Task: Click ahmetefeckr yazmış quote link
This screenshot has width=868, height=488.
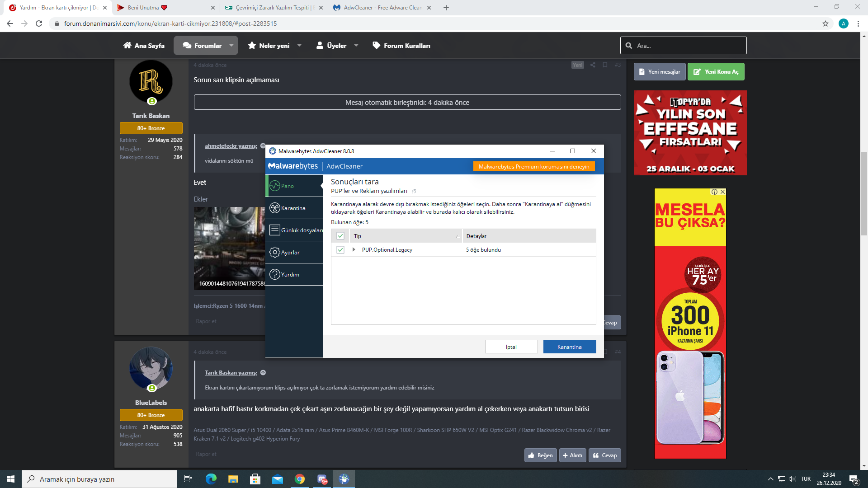Action: 231,146
